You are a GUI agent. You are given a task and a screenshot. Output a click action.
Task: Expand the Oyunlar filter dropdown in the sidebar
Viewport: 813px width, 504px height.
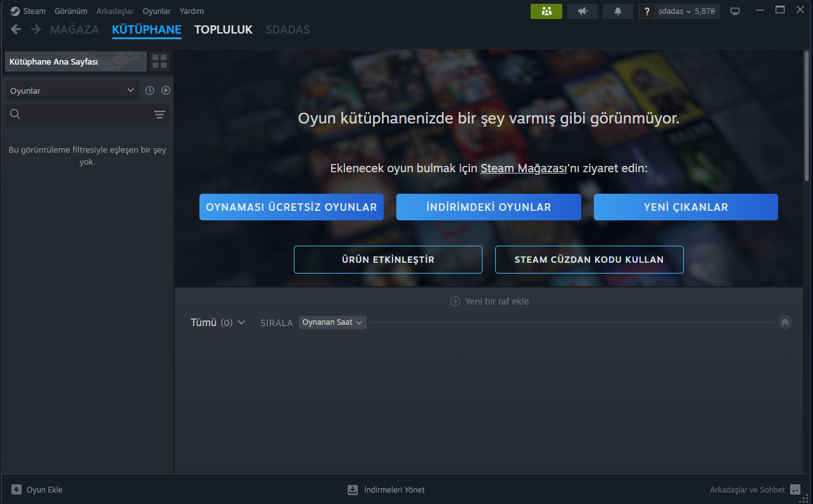(72, 91)
